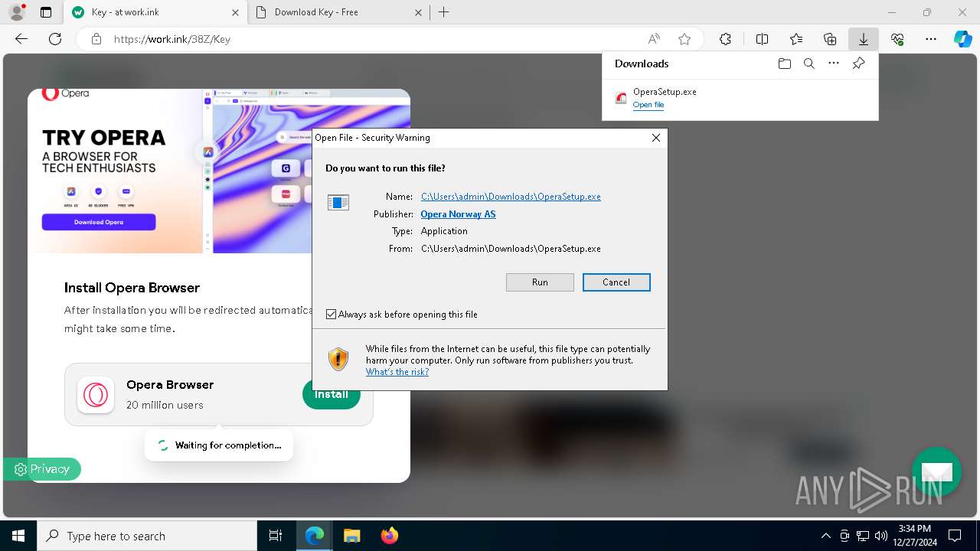Click the application file type icon
The height and width of the screenshot is (551, 980).
(x=338, y=202)
